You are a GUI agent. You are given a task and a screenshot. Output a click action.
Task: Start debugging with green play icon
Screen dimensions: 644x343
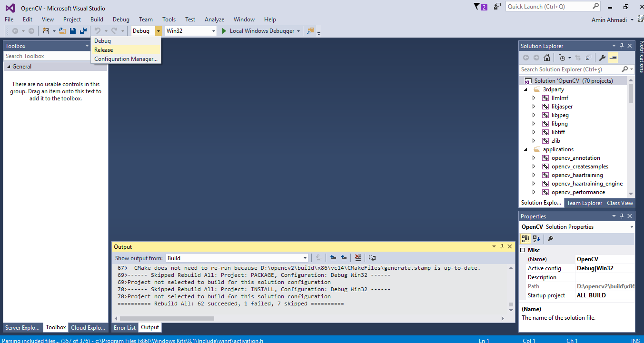pos(224,31)
